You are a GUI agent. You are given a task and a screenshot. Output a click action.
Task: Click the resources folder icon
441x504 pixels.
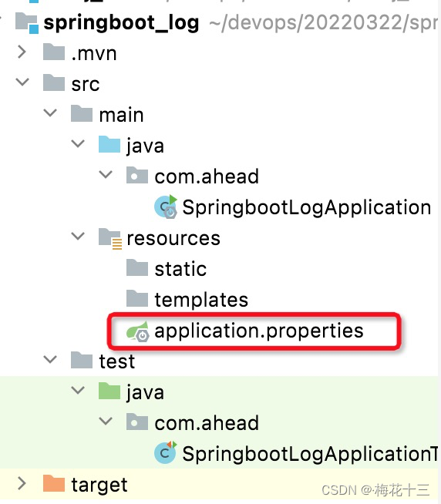110,238
